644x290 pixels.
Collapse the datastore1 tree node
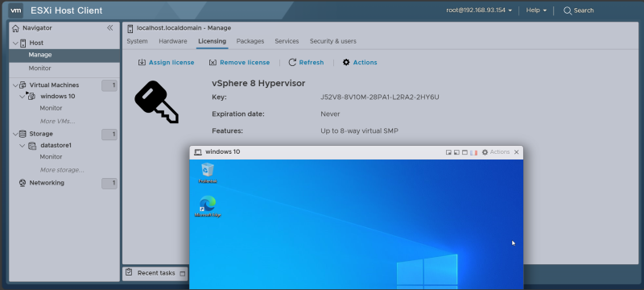23,146
